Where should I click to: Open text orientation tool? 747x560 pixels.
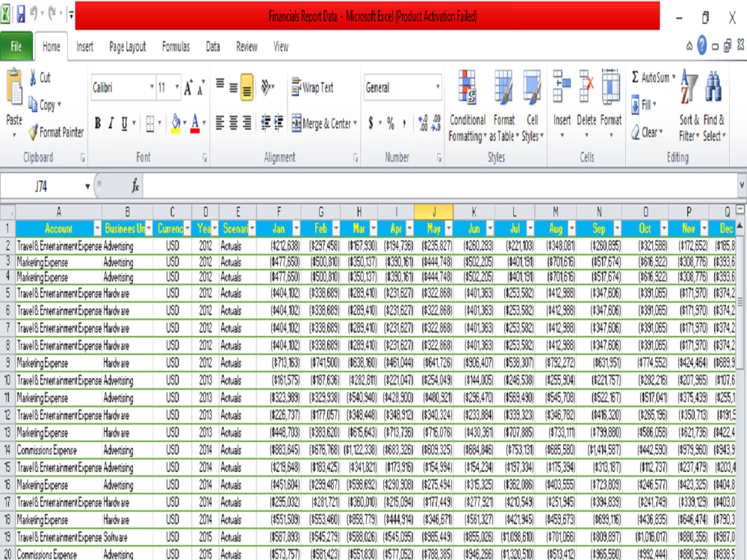[x=267, y=87]
